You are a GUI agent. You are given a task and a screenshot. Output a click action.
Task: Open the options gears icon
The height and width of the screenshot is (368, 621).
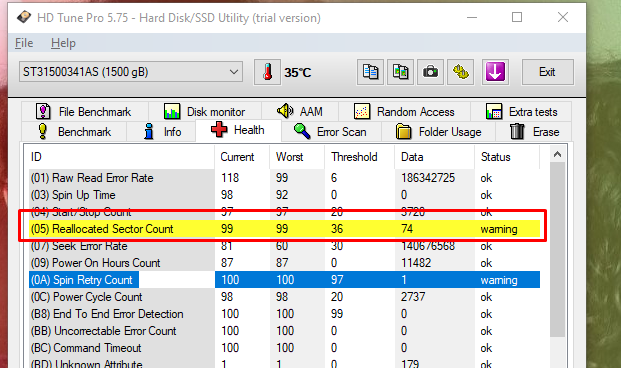461,72
